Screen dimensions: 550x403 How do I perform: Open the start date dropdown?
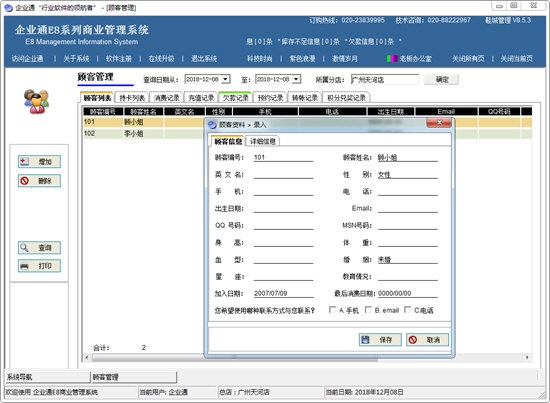click(226, 79)
